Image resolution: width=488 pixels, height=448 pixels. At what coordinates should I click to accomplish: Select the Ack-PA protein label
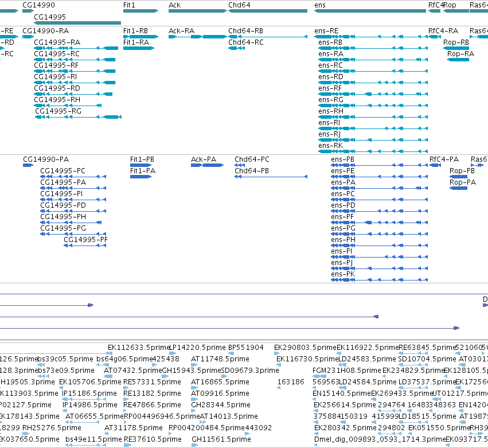tap(203, 159)
